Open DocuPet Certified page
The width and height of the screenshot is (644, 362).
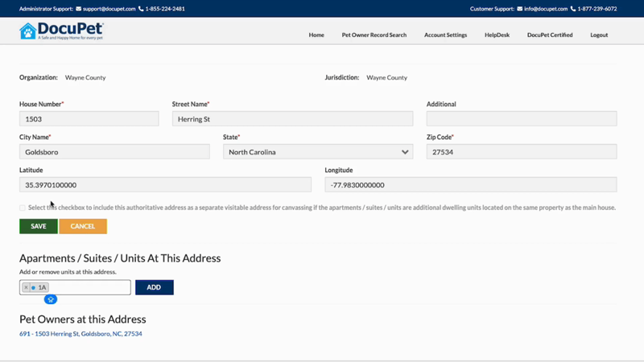pyautogui.click(x=550, y=35)
